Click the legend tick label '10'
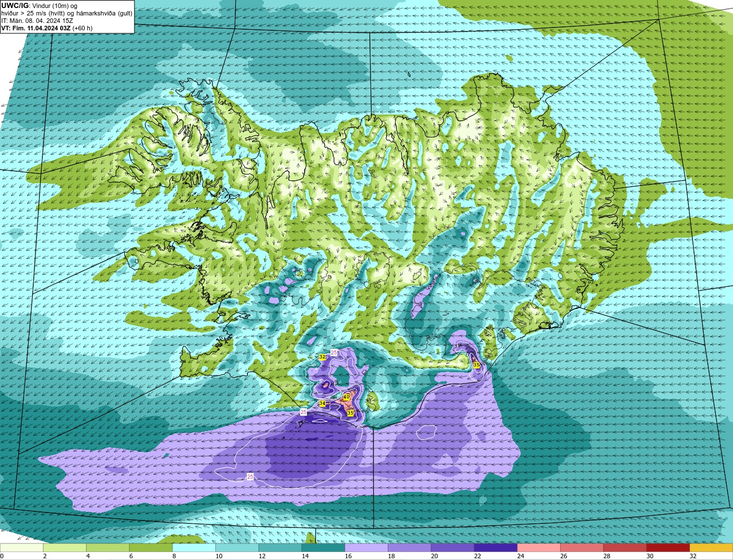 coord(219,556)
